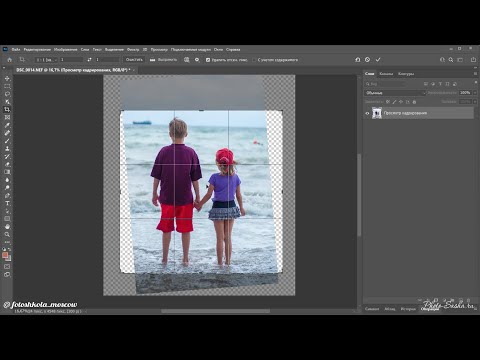Open the layer blend mode dropdown
This screenshot has width=480, height=360.
tap(395, 93)
